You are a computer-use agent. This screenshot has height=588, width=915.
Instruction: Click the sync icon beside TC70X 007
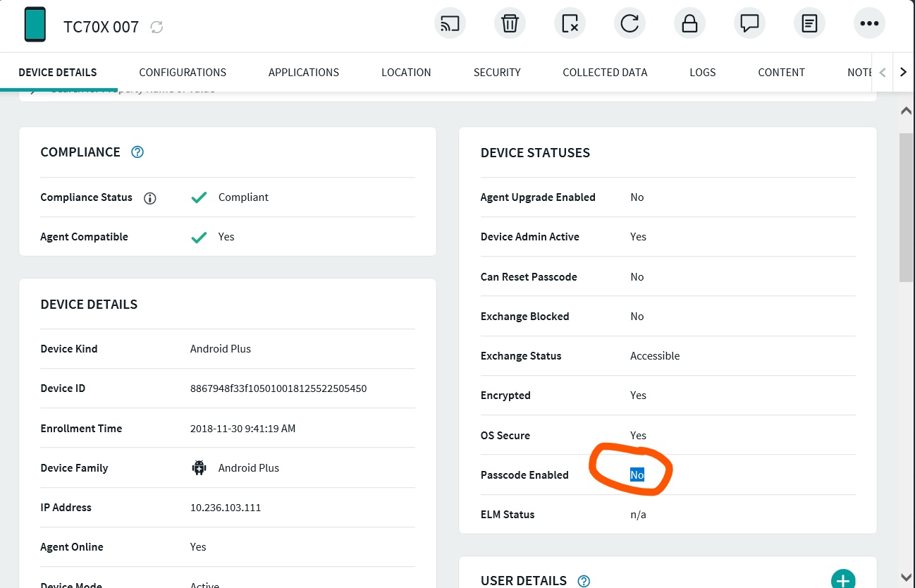156,27
